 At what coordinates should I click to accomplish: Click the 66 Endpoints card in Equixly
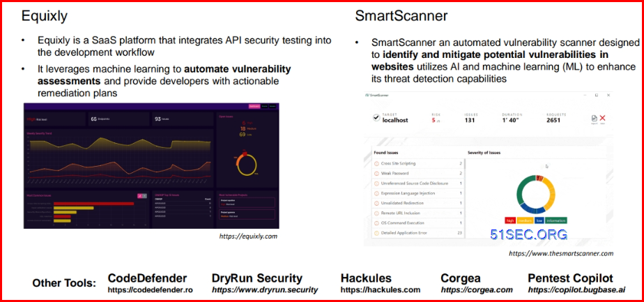(x=118, y=119)
